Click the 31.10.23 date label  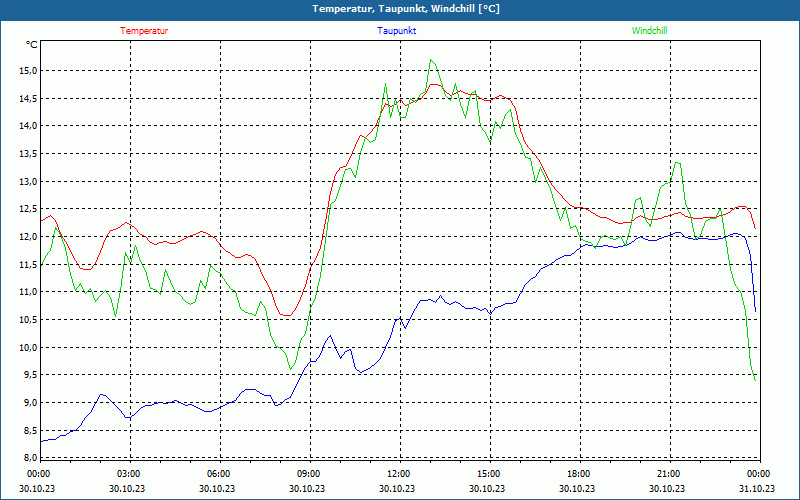click(757, 488)
